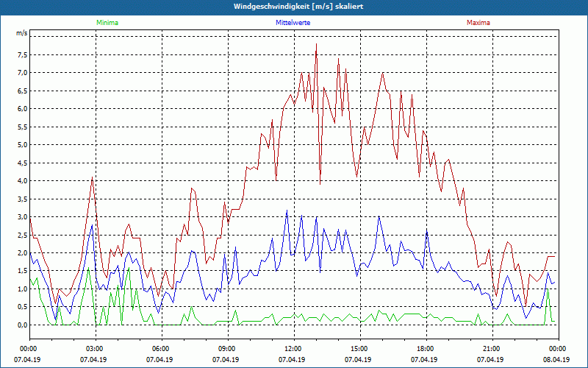Click the 07.04.19 date under 12:00

click(x=292, y=359)
